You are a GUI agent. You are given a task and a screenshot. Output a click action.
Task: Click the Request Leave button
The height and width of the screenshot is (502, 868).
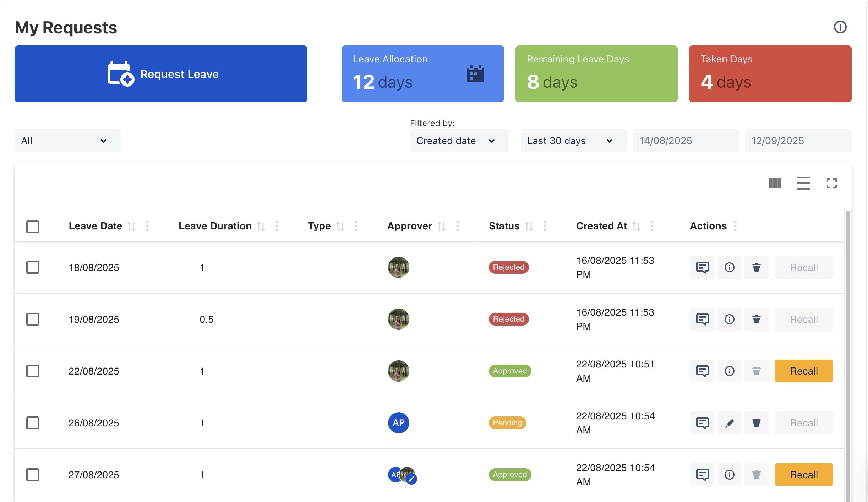pos(161,74)
